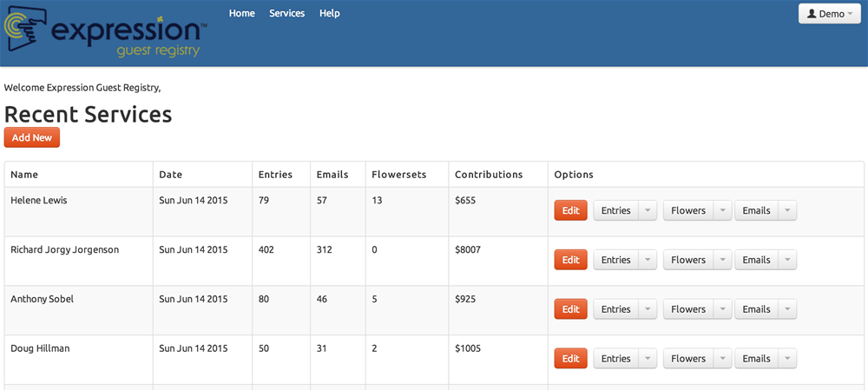The image size is (868, 391).
Task: Select the 79 entries value
Action: 264,201
